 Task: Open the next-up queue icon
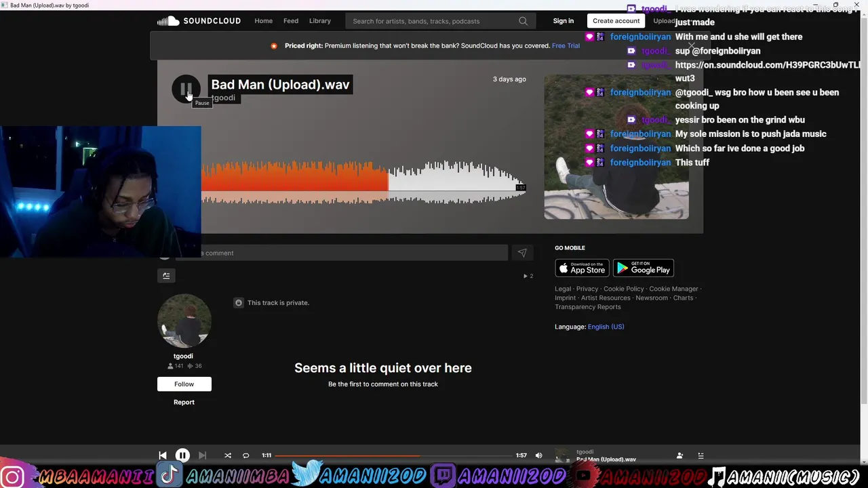point(701,455)
